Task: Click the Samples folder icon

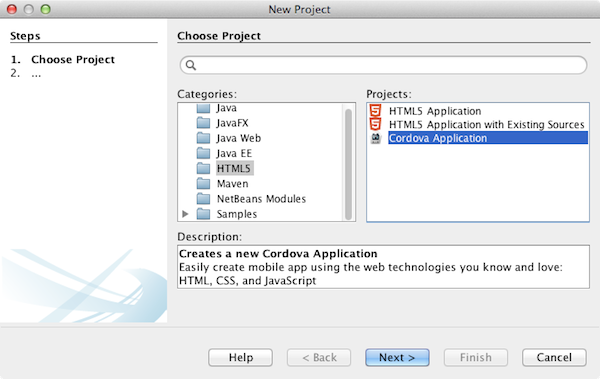Action: click(x=203, y=214)
